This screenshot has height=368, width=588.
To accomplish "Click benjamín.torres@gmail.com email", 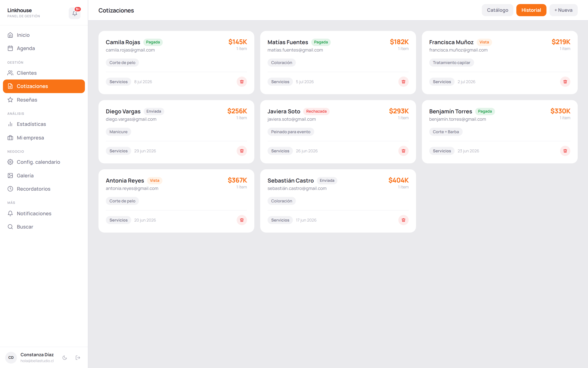I will tap(457, 119).
